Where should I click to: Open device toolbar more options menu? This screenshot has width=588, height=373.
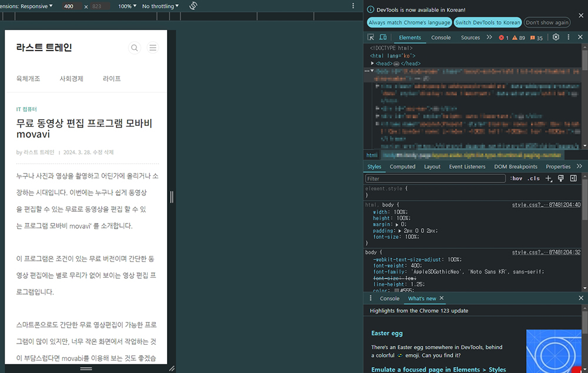pos(353,6)
